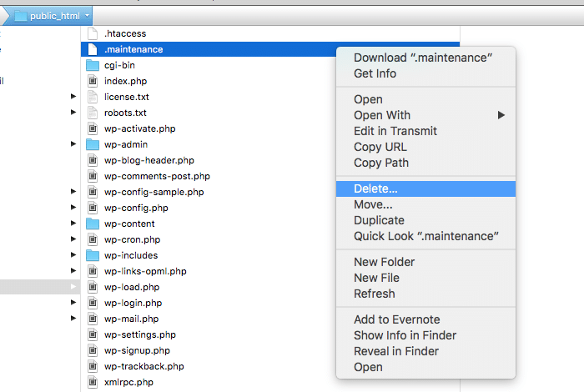
Task: Choose Move... in the context menu
Action: click(x=425, y=204)
